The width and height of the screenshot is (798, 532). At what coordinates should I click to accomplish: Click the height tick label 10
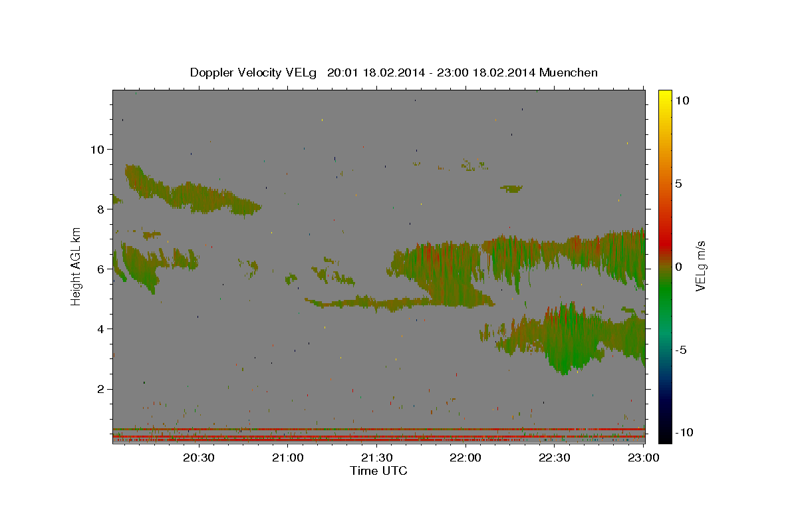pos(97,149)
